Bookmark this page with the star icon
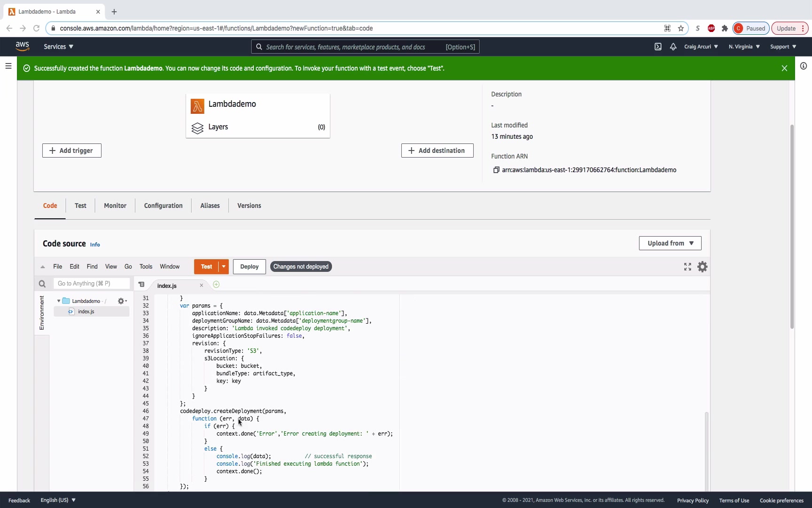The width and height of the screenshot is (812, 508). coord(681,28)
